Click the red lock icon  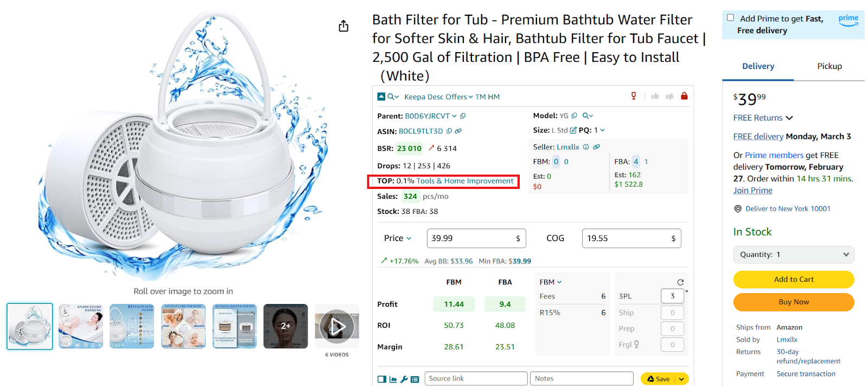[x=684, y=96]
